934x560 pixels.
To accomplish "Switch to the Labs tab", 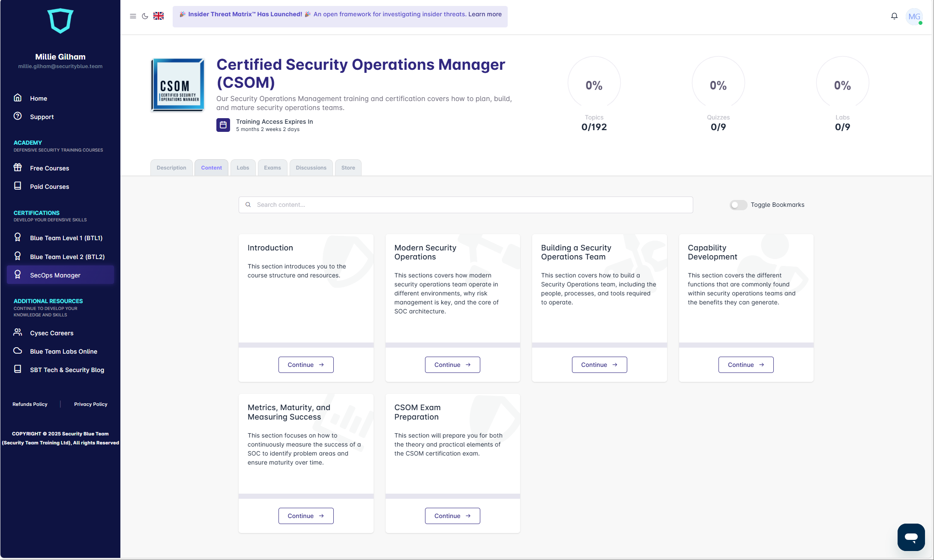I will (243, 168).
